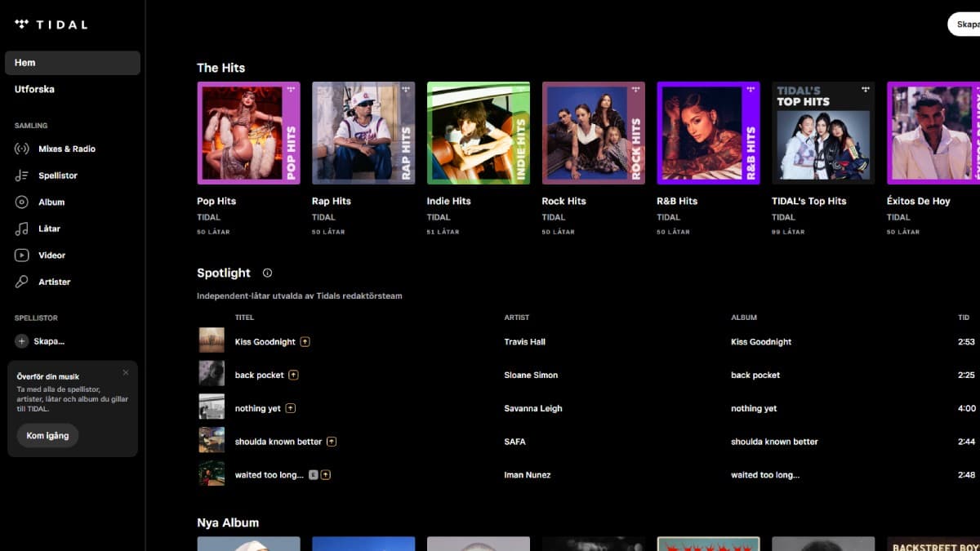
Task: Open the Videor play icon
Action: point(22,256)
